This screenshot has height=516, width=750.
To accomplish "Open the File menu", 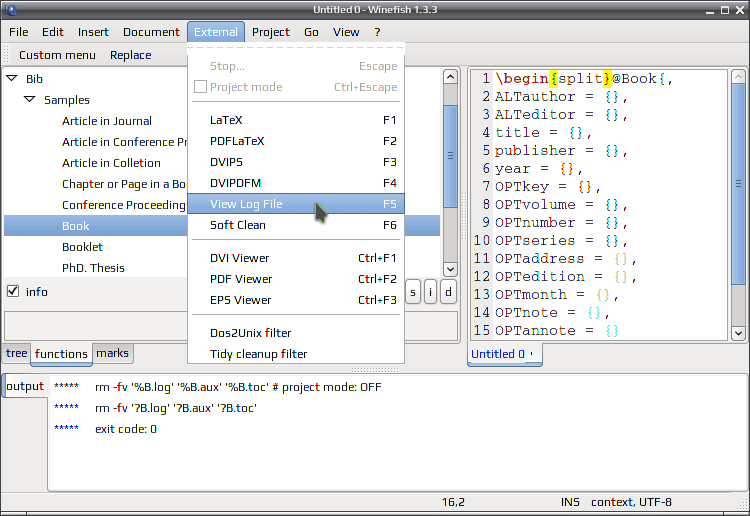I will click(x=19, y=32).
